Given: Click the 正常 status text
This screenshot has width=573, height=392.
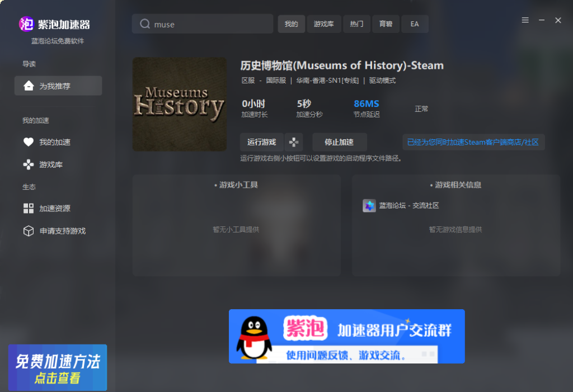Looking at the screenshot, I should 421,109.
